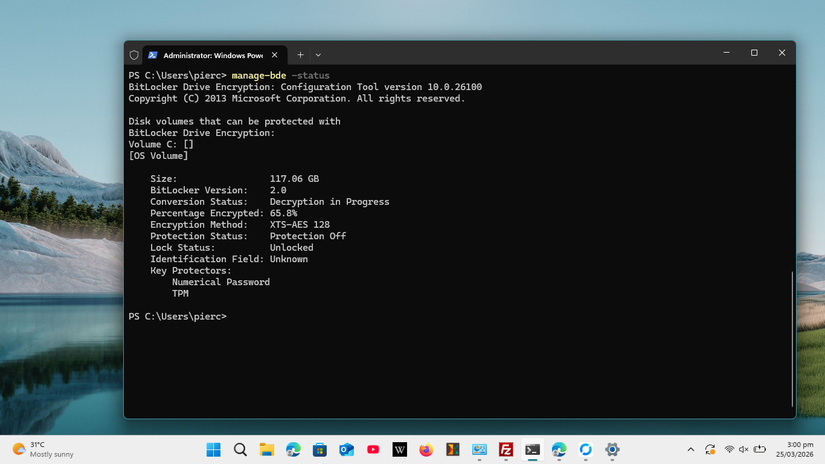
Task: Click the empty PS C:\Users\pierc> prompt line
Action: coord(178,316)
